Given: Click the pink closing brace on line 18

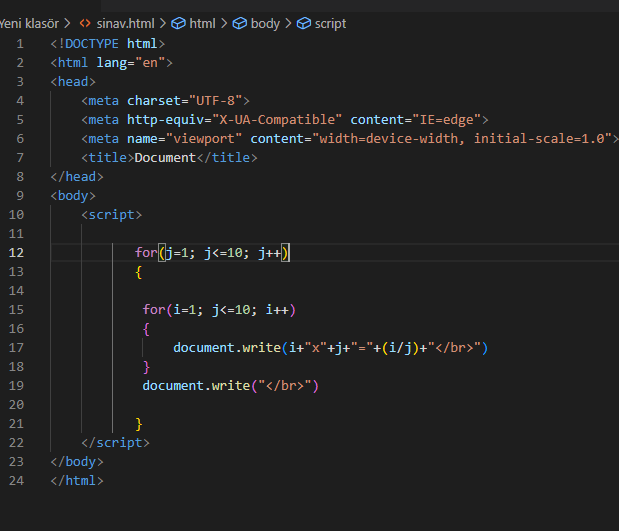Looking at the screenshot, I should click(146, 367).
